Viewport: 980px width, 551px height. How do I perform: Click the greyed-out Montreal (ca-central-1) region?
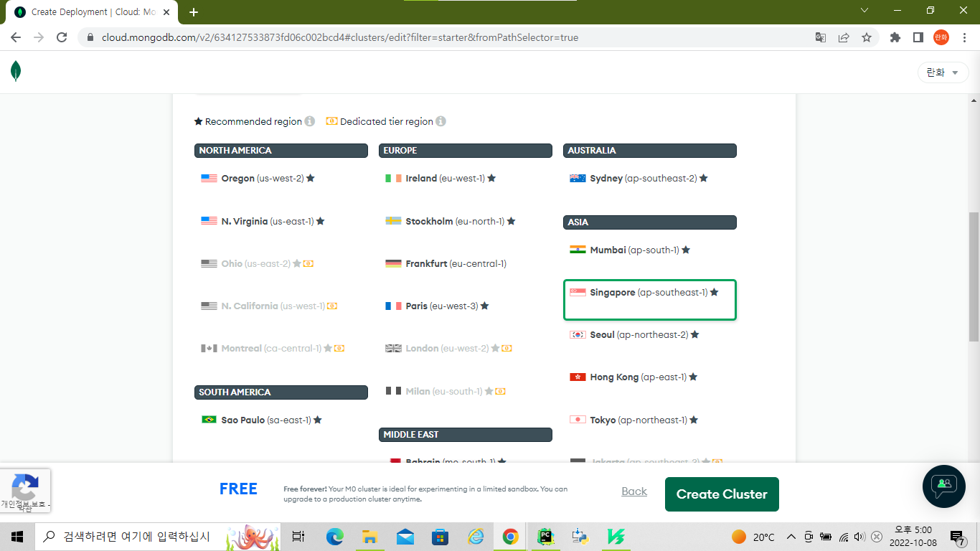(281, 348)
